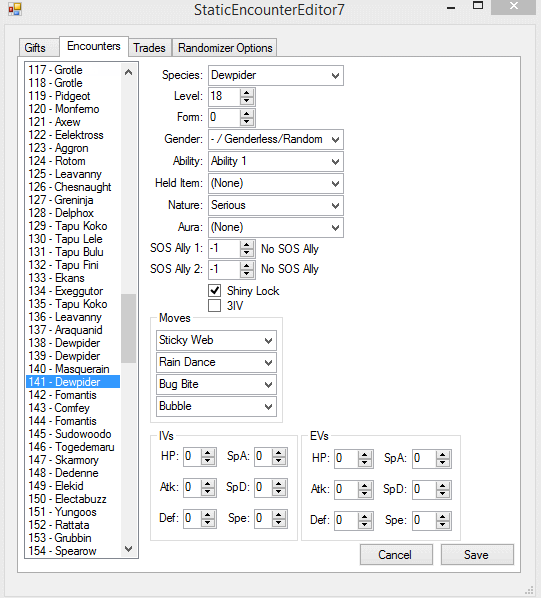Increase Level with the up arrow
The height and width of the screenshot is (598, 541).
tap(247, 92)
